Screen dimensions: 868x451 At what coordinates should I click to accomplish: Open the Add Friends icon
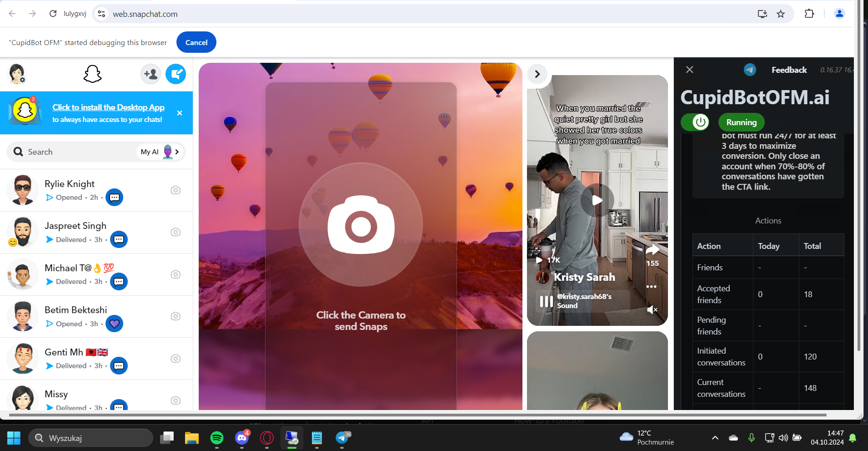[151, 74]
